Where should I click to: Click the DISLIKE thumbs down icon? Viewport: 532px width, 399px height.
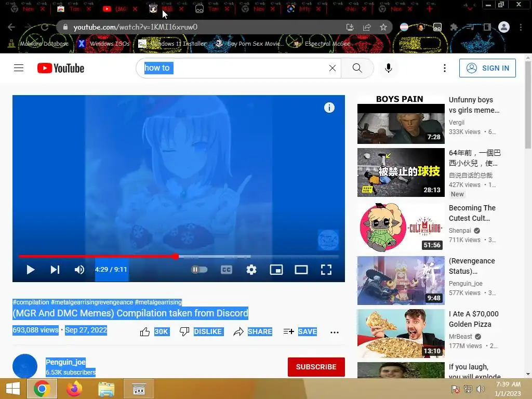(184, 331)
